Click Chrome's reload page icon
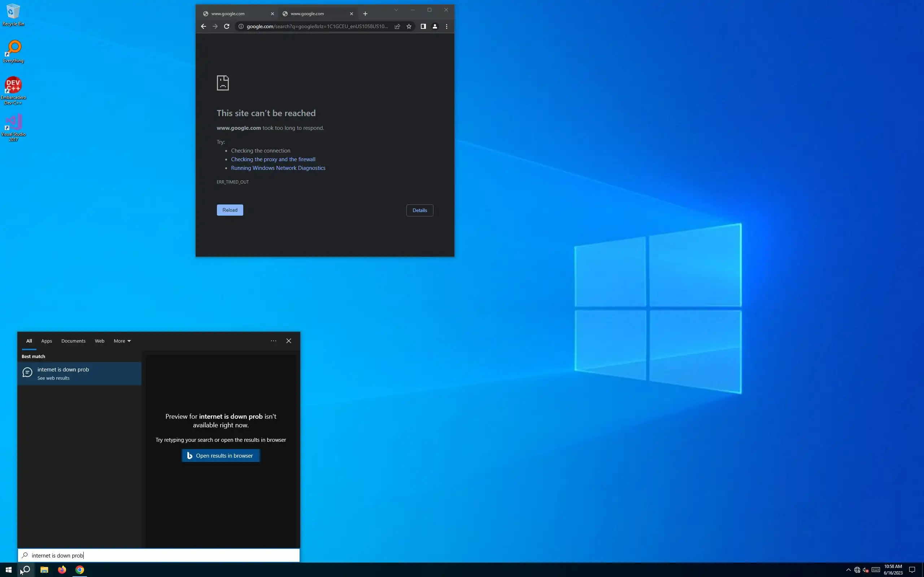The width and height of the screenshot is (924, 577). click(226, 26)
